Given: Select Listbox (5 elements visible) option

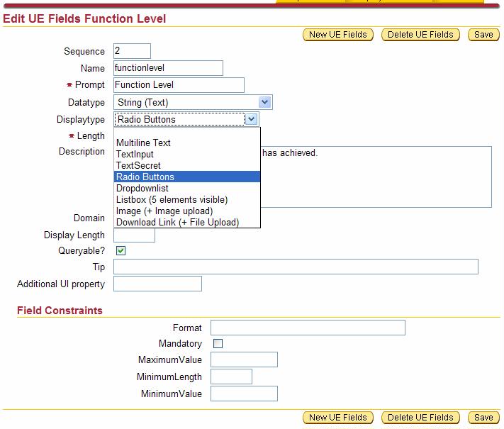Looking at the screenshot, I should tap(172, 200).
